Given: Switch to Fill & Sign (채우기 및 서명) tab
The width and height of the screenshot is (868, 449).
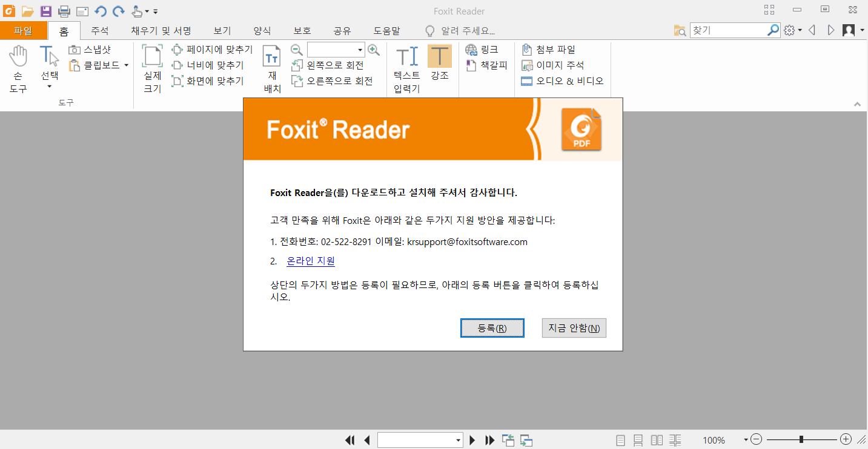Looking at the screenshot, I should tap(161, 31).
